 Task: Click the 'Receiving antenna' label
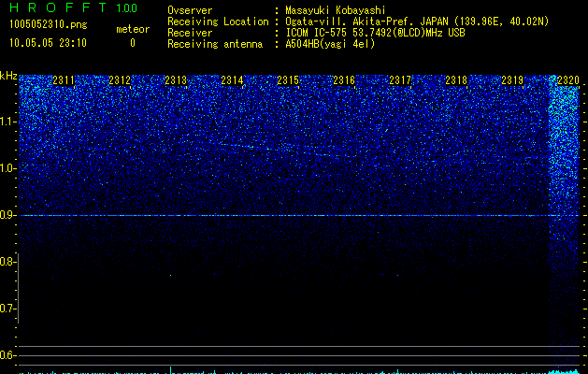click(215, 44)
